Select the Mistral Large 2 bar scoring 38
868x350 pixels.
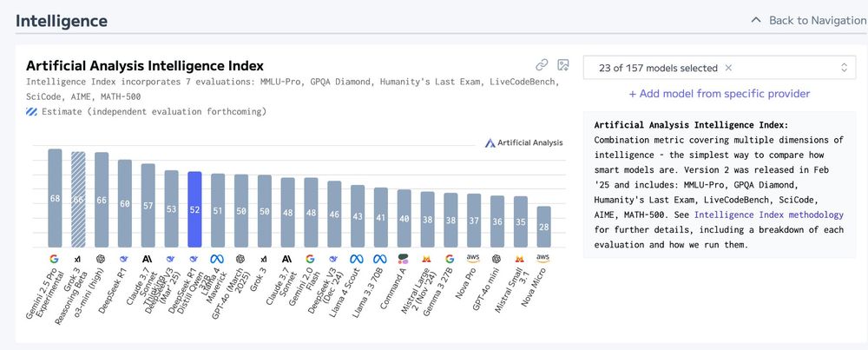coord(427,220)
